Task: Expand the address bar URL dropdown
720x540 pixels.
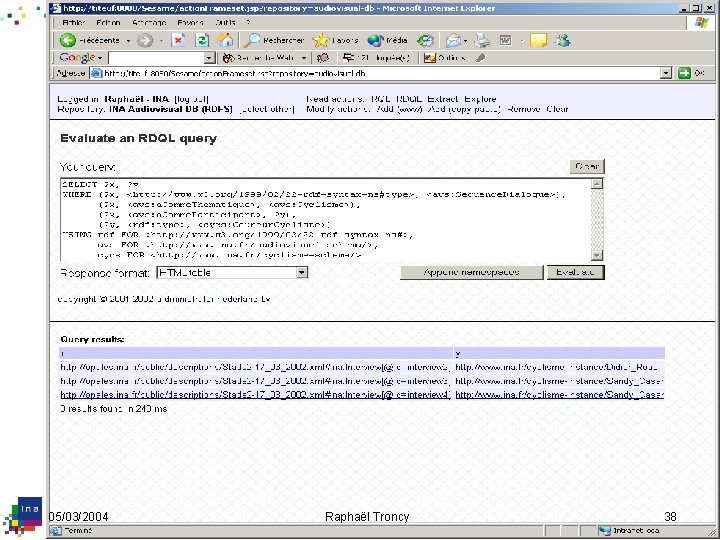Action: click(665, 73)
